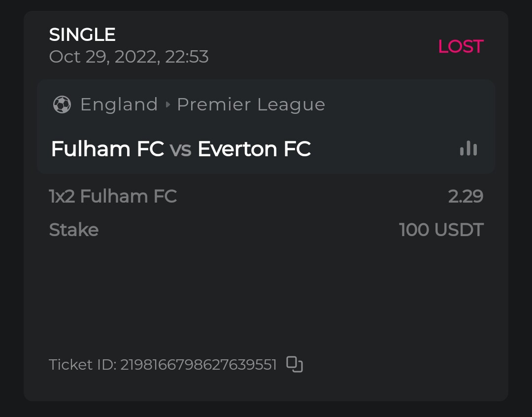Select the Fulham FC team name

click(x=107, y=149)
